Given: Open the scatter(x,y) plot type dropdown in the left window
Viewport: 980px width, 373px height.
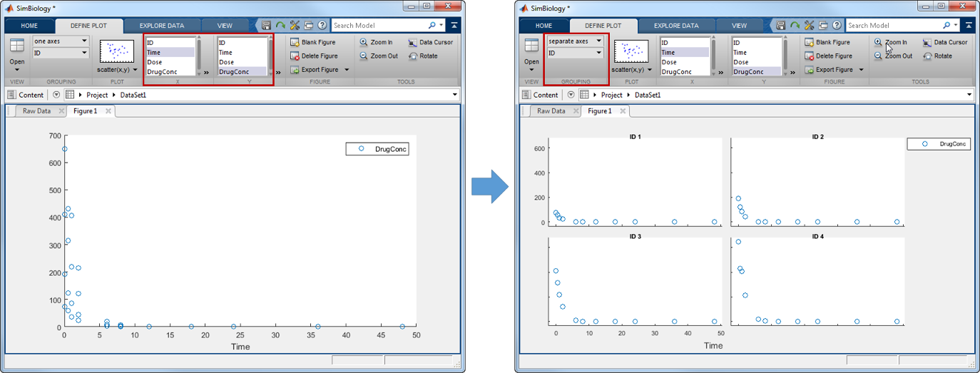Looking at the screenshot, I should [136, 70].
